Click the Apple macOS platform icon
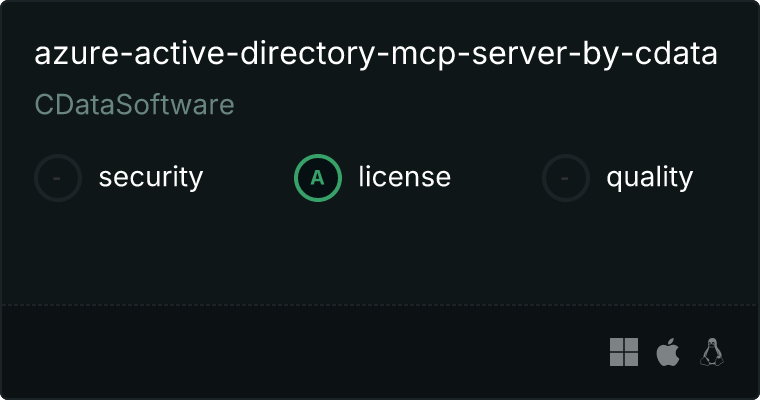760x400 pixels. 667,351
